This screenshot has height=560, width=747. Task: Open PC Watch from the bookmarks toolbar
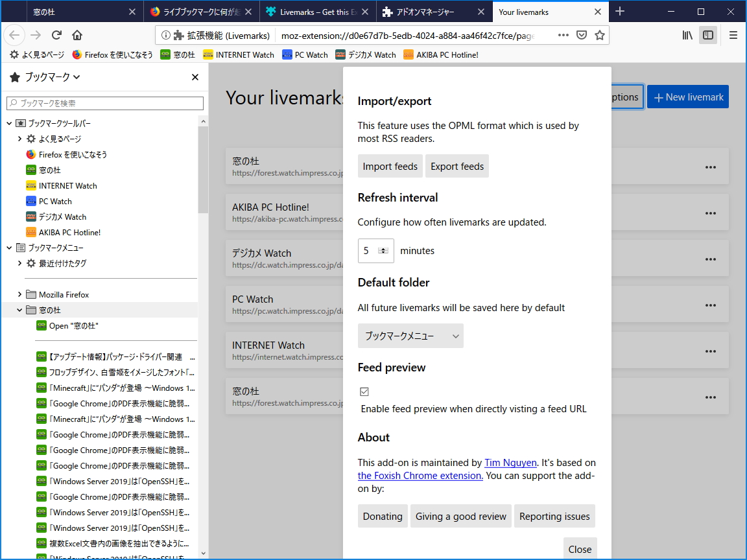click(305, 54)
